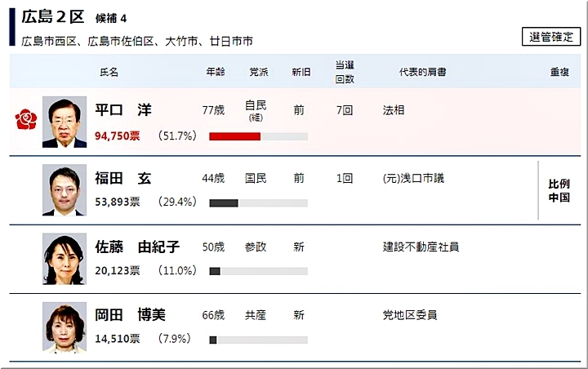Open 岡田 博美's candidate photo
Viewport: 588px width, 369px height.
pos(64,327)
